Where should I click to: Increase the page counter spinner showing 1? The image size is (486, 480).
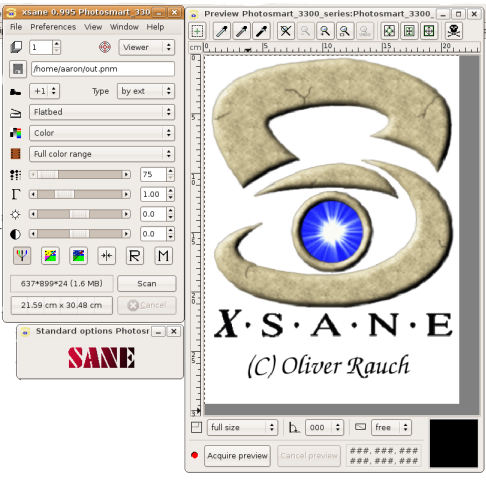[57, 44]
